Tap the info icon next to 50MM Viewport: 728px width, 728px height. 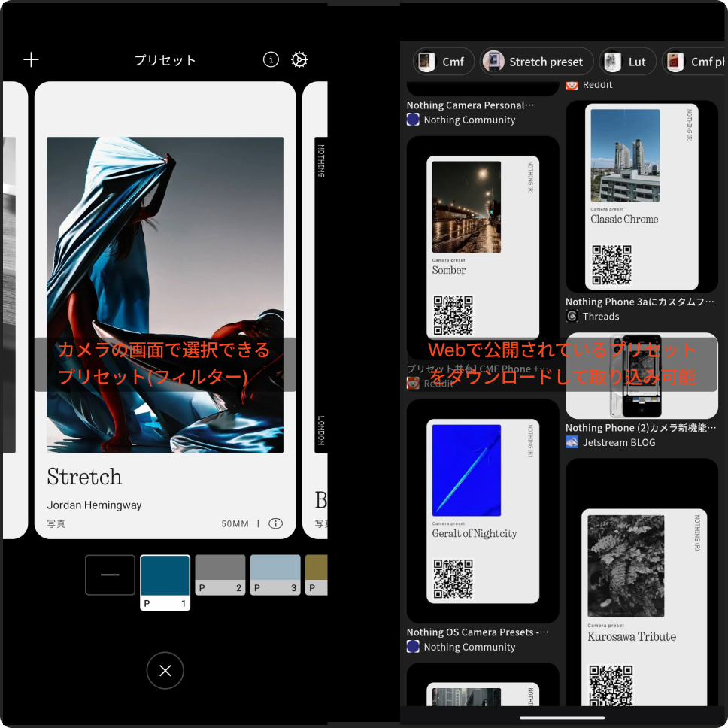(276, 523)
